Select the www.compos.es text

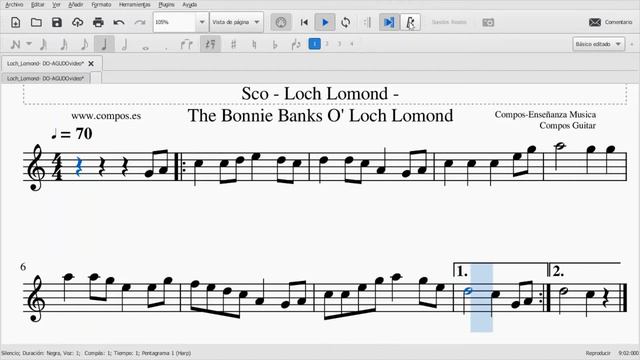coord(106,116)
